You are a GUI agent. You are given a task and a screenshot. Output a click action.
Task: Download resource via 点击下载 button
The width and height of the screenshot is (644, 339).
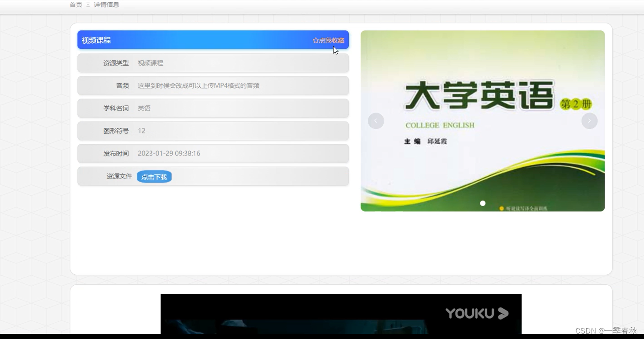(154, 177)
